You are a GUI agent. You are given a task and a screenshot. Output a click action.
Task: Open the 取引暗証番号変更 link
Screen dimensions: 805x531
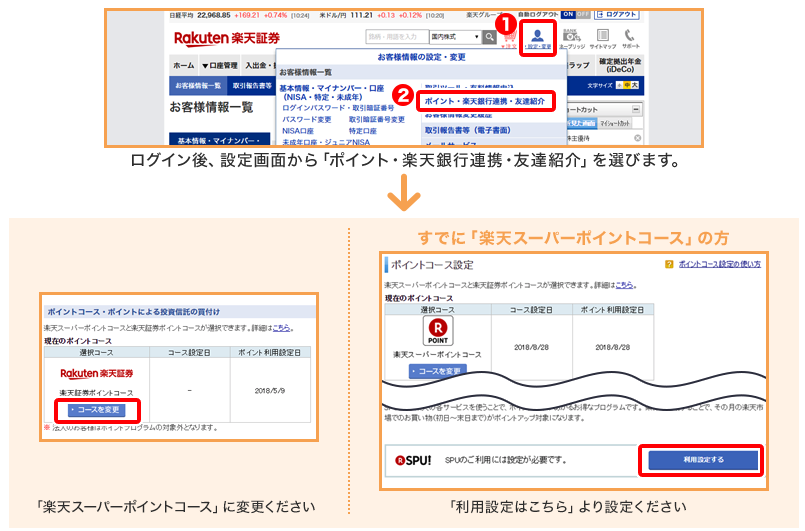coord(377,119)
